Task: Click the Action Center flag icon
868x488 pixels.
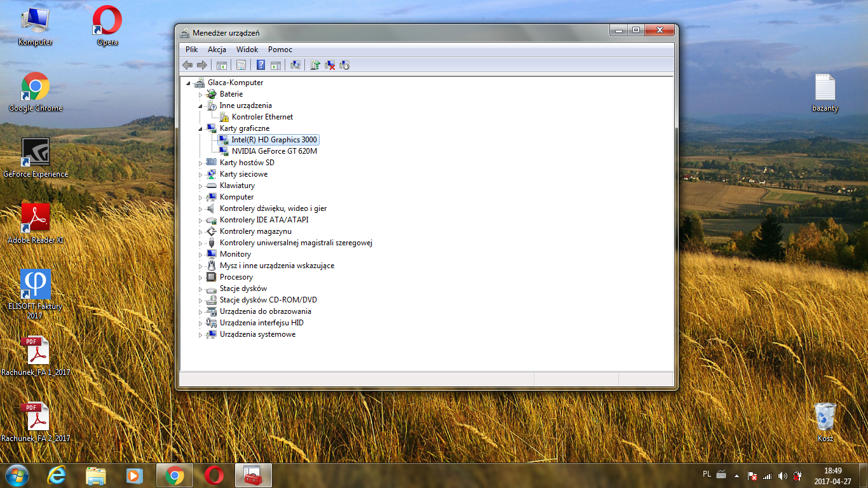Action: [752, 475]
